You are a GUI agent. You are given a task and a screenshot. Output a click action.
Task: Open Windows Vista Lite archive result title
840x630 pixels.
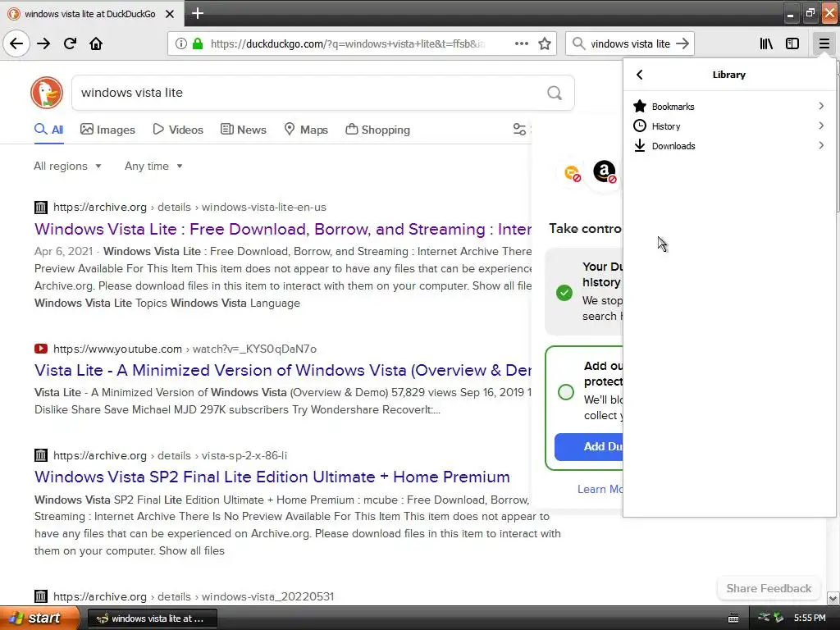click(283, 230)
